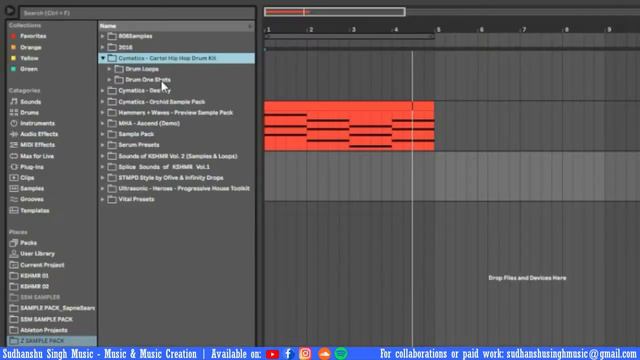The width and height of the screenshot is (640, 360).
Task: Click bar 2 marker on the timeline ruler
Action: pos(311,29)
